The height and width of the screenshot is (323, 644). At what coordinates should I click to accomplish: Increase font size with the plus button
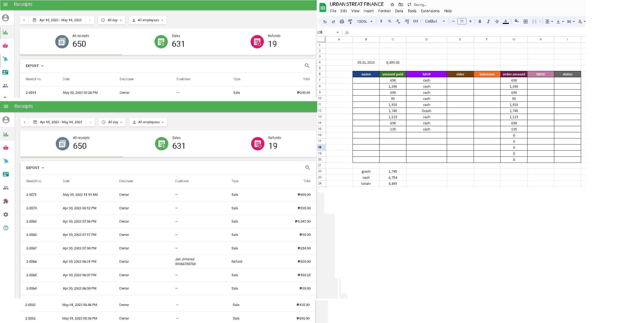470,21
